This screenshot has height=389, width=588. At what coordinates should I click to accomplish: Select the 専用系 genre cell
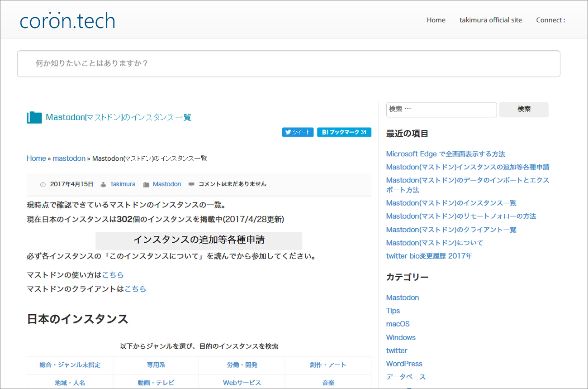point(156,365)
